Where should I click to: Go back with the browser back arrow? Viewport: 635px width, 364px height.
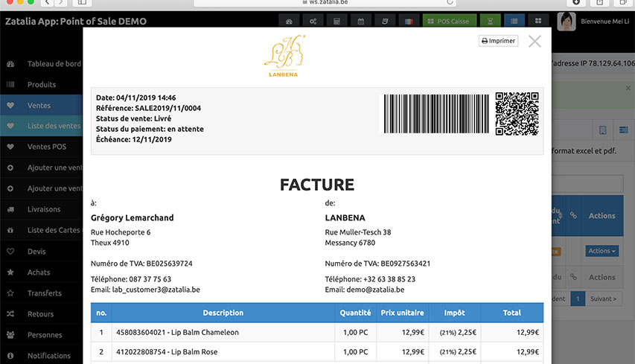pos(48,2)
